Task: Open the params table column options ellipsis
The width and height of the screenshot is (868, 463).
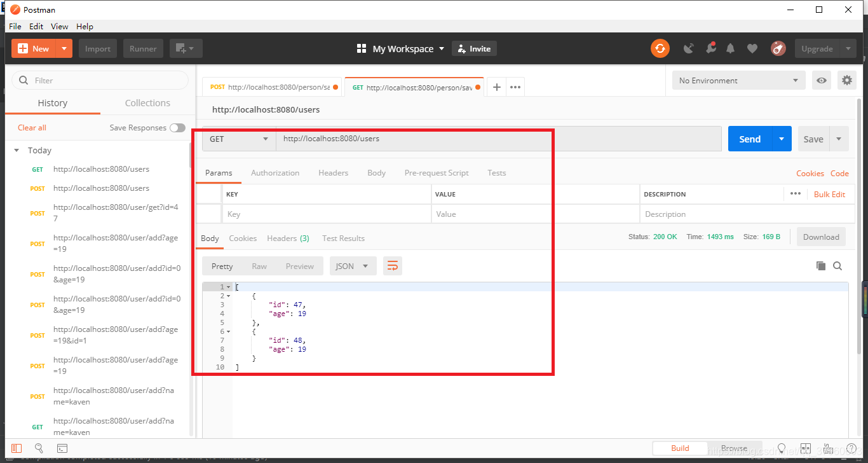Action: (796, 193)
